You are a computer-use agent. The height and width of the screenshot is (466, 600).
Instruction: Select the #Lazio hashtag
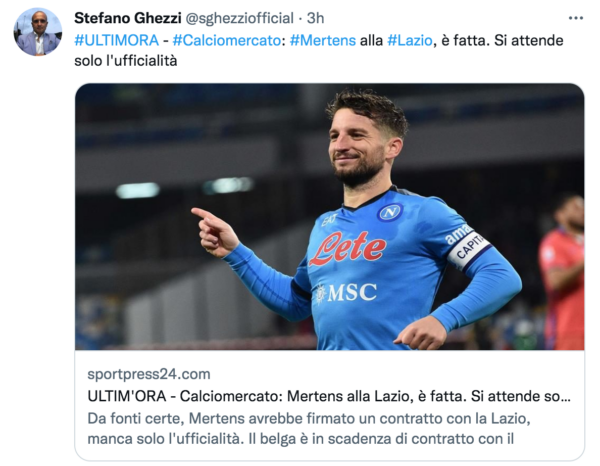coord(408,39)
